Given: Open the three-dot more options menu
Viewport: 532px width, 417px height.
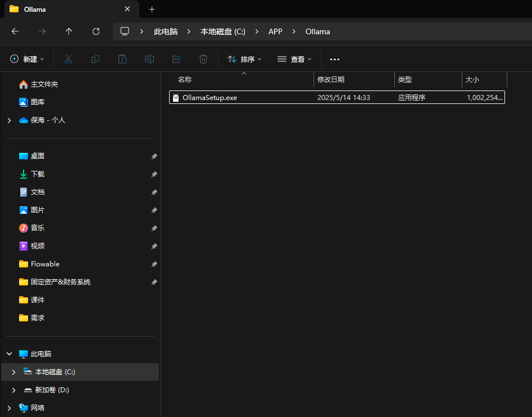Looking at the screenshot, I should pos(335,59).
